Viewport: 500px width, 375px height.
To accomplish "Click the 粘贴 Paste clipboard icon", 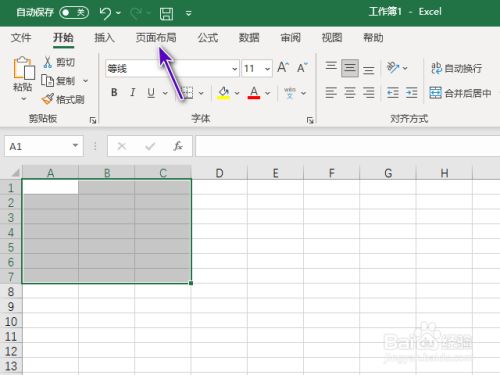I will (23, 68).
